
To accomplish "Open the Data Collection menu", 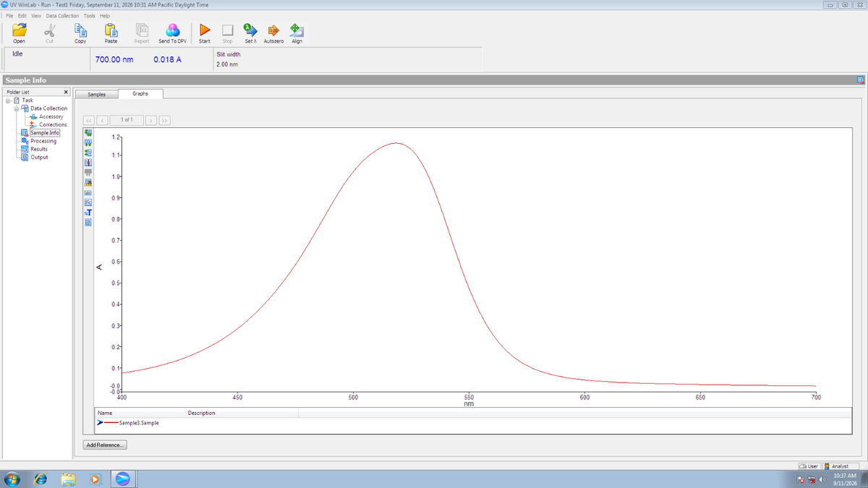I will click(x=63, y=15).
